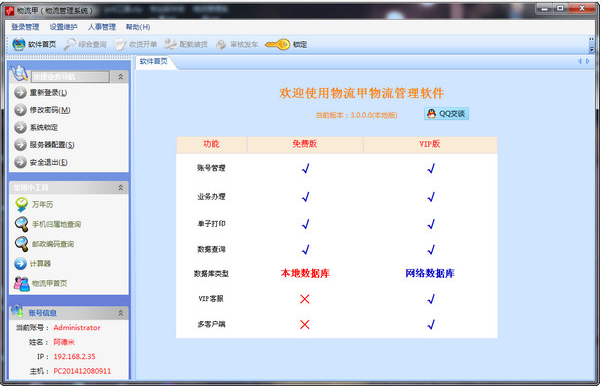Collapse the 账号信息 panel
Image resolution: width=601 pixels, height=387 pixels.
[121, 313]
